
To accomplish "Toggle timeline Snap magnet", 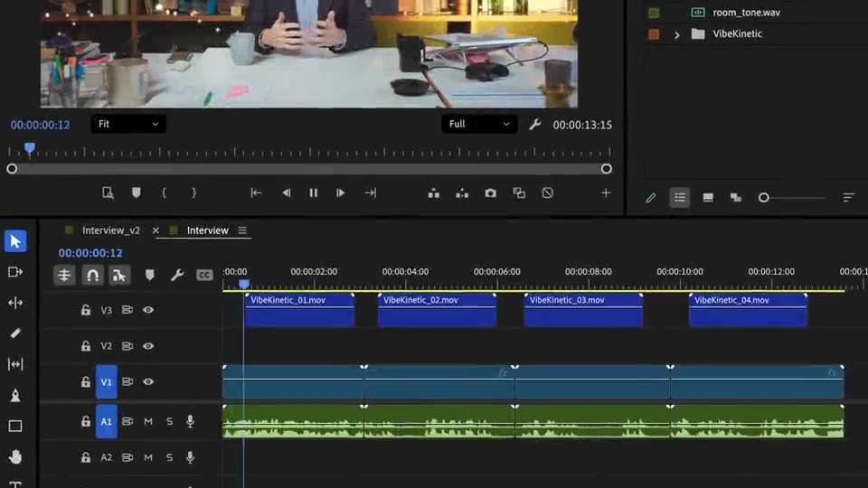I will click(x=92, y=275).
